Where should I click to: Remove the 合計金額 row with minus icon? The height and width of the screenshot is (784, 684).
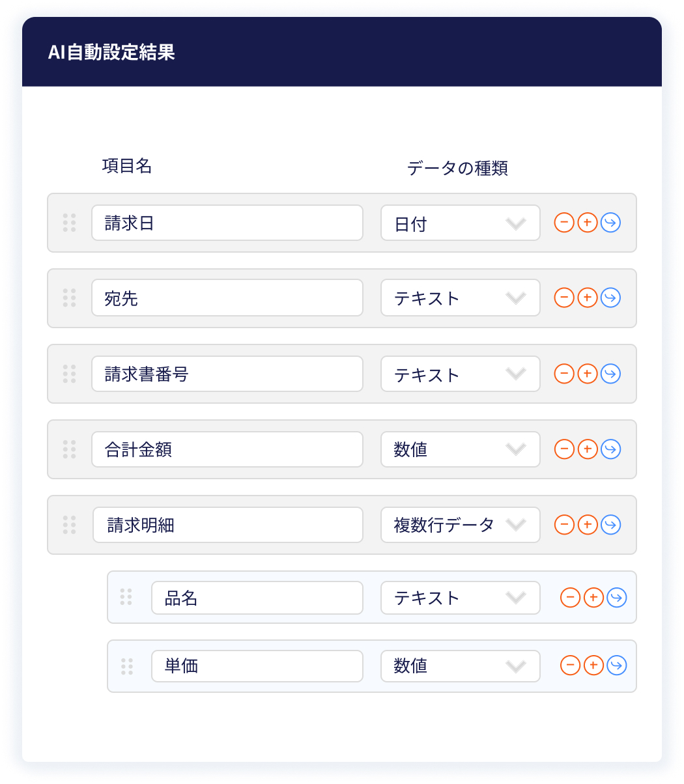click(x=564, y=449)
